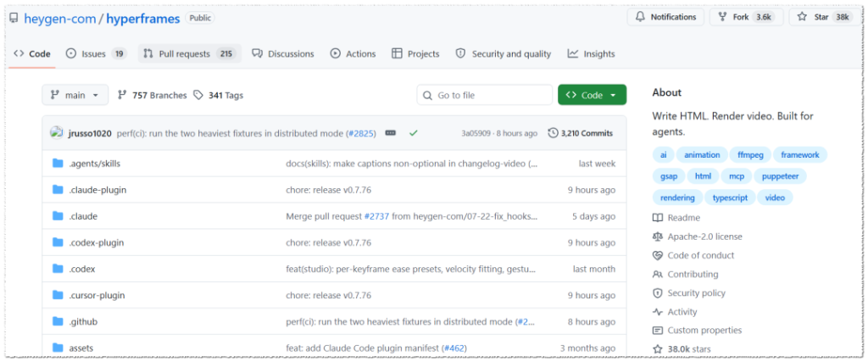The height and width of the screenshot is (362, 868).
Task: Select the rendering topic tag
Action: [677, 197]
